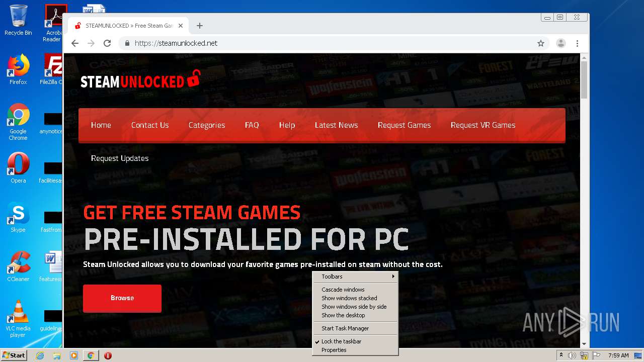
Task: Click the browser back arrow
Action: [75, 43]
